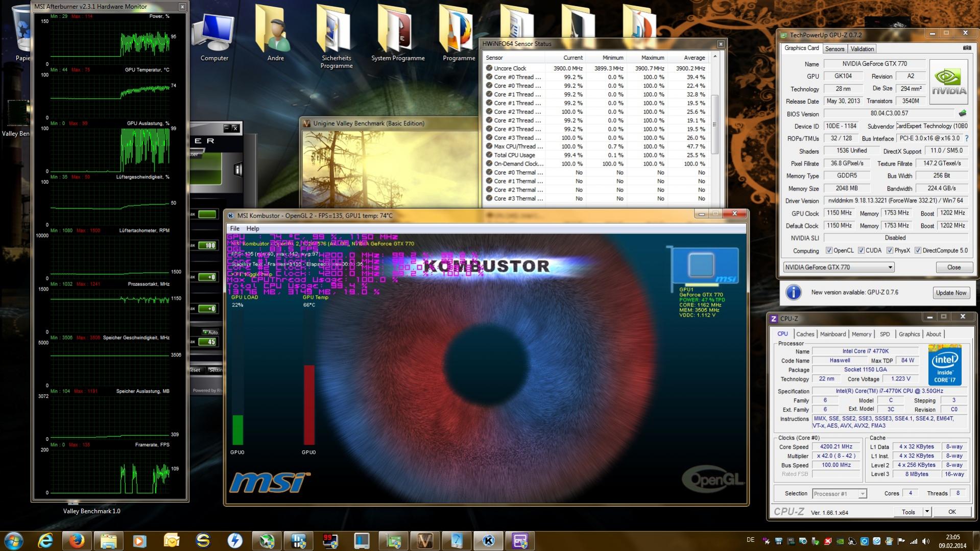Open the Caches tab in CPU-Z
980x551 pixels.
805,334
